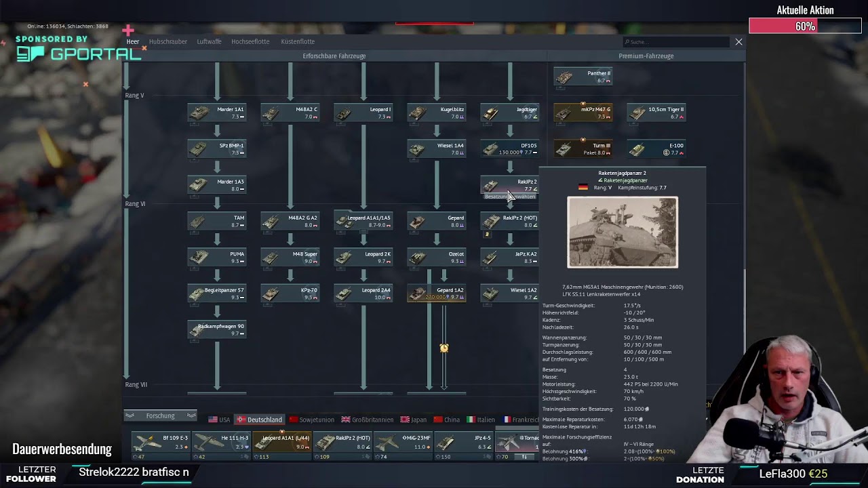Select the M48A2 G A2 card
868x488 pixels.
(x=290, y=222)
